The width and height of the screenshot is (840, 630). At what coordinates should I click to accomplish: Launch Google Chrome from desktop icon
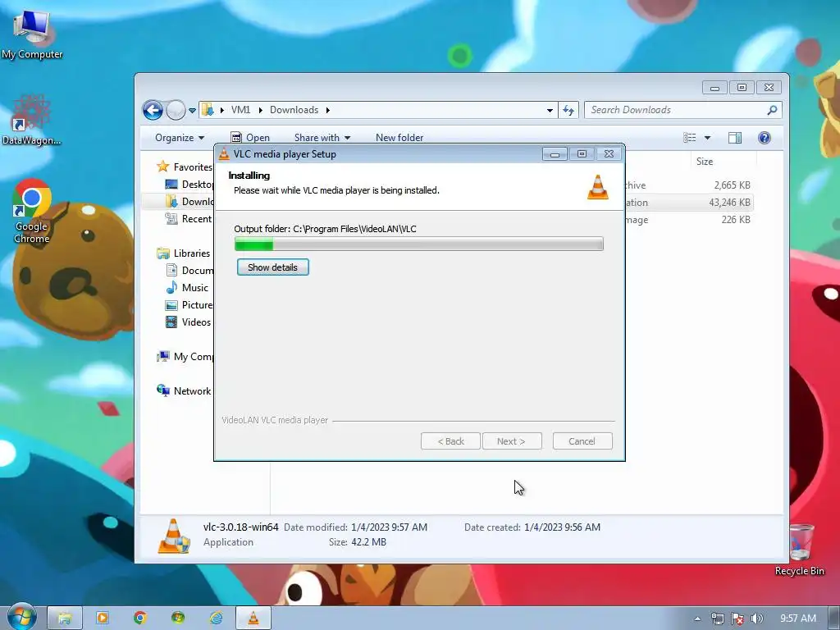tap(32, 211)
